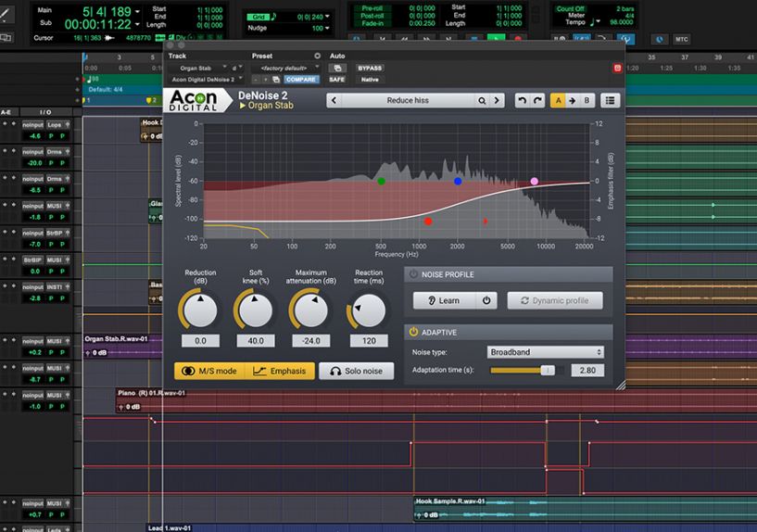Click the copy A to B arrow
Image resolution: width=757 pixels, height=532 pixels.
tap(572, 100)
